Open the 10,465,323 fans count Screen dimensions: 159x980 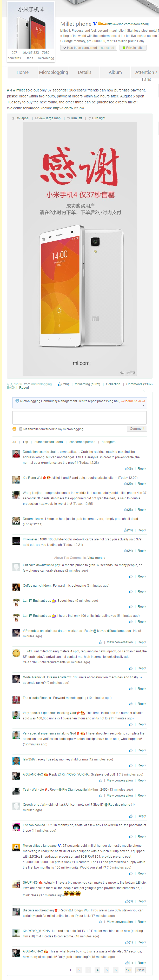[30, 55]
